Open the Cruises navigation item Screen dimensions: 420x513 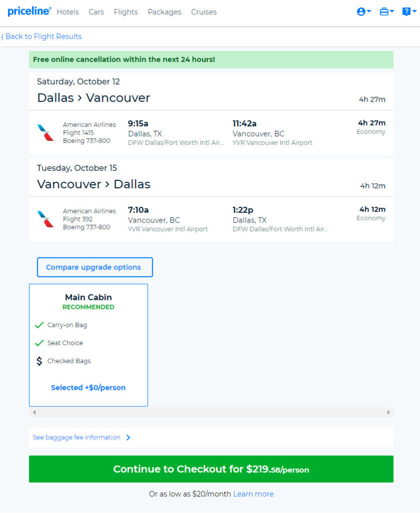(x=203, y=12)
